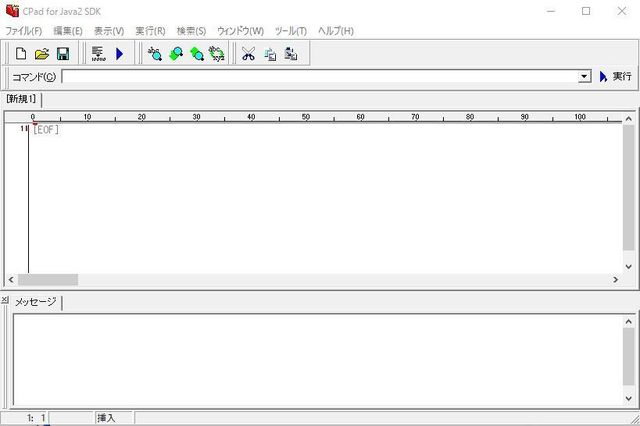The image size is (640, 426).
Task: Click the compile toolbar icon
Action: pos(98,53)
